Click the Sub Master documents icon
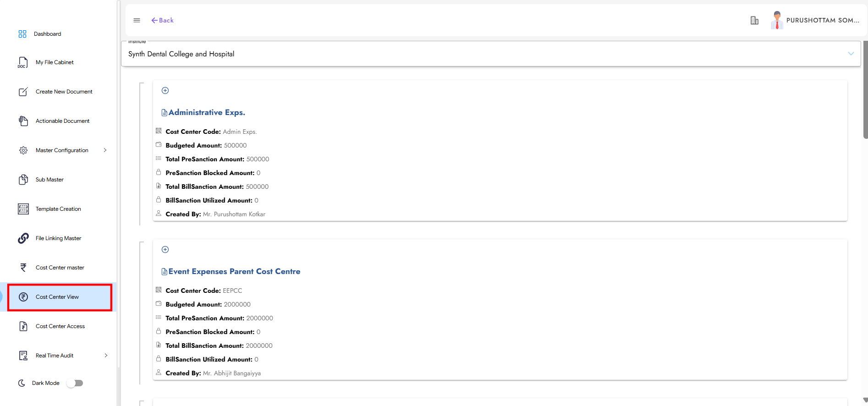Screen dimensions: 868x406 23,180
